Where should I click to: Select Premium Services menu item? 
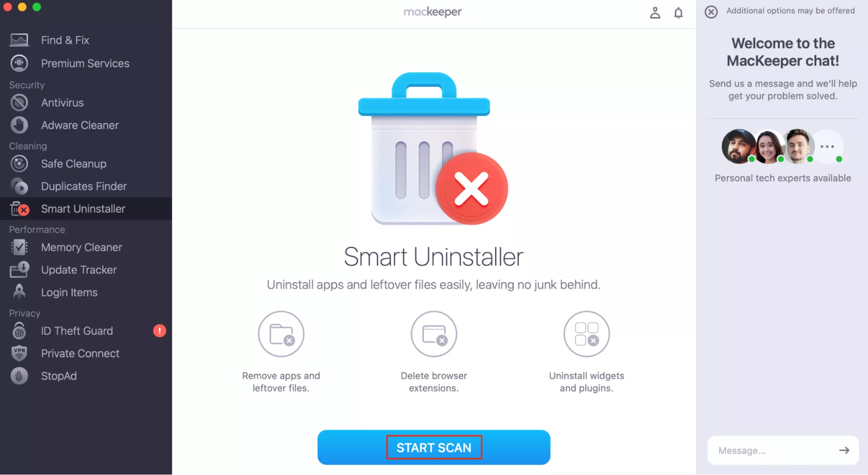point(86,63)
